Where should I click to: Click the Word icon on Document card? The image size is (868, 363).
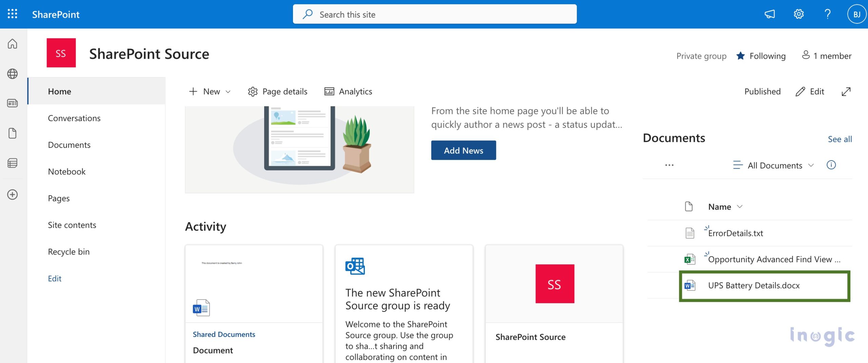coord(201,308)
